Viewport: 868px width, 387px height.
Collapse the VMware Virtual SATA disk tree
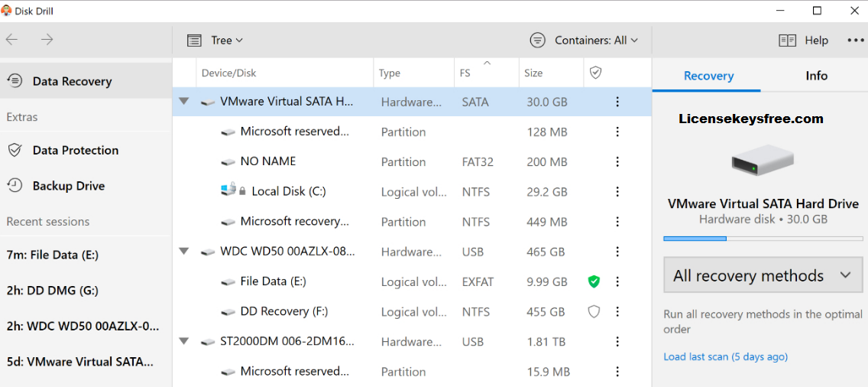(184, 102)
